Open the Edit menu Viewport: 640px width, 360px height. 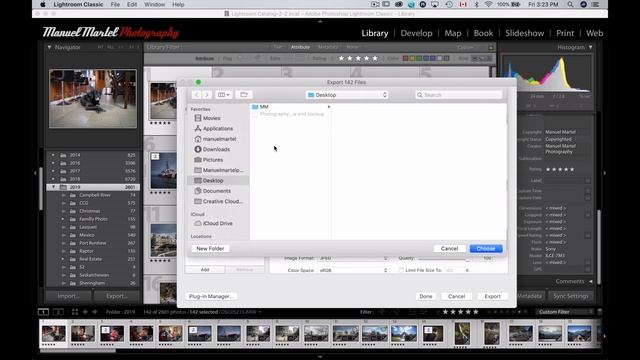[x=132, y=4]
